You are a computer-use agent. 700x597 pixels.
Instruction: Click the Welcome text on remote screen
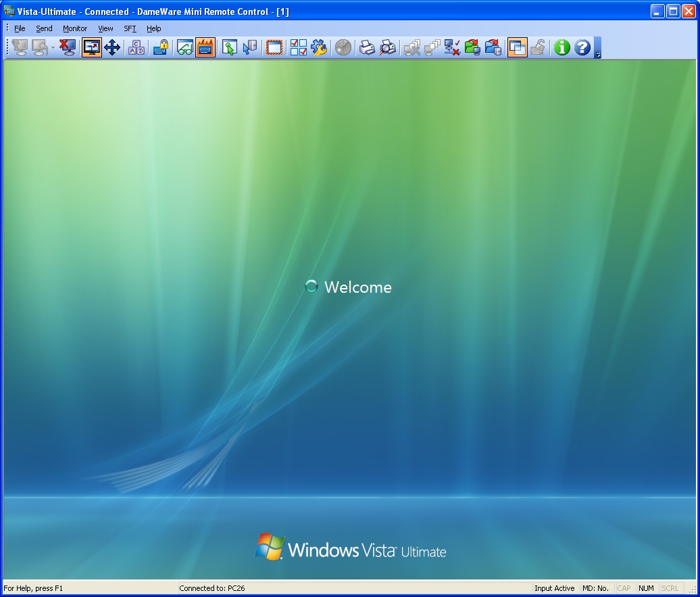click(358, 287)
